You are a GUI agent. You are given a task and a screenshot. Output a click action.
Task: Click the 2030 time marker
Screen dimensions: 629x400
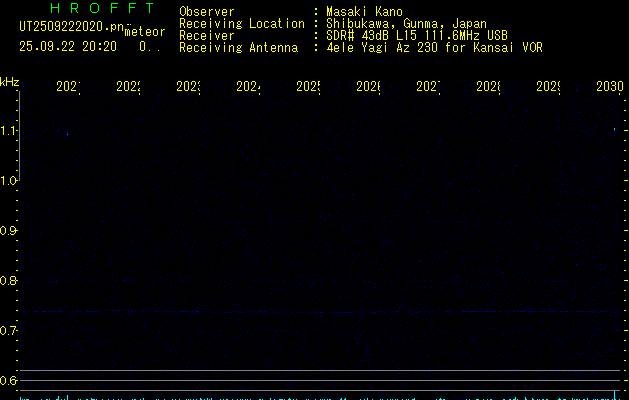[x=610, y=87]
